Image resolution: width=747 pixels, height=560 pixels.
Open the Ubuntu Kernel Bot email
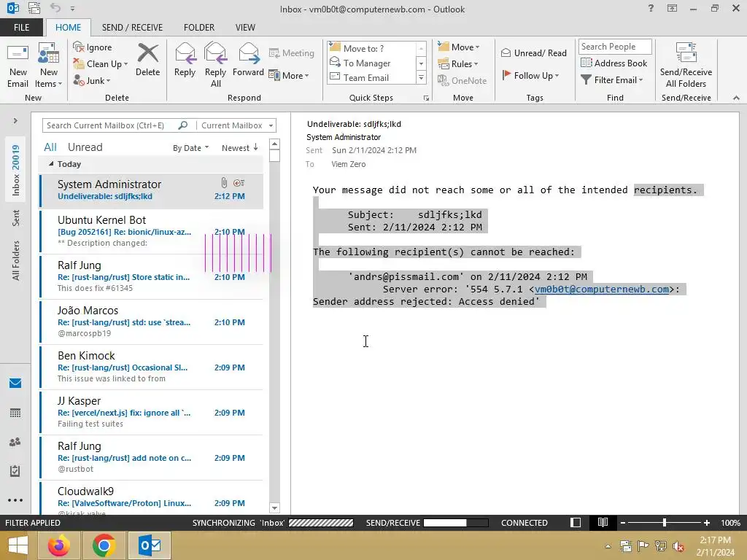(x=152, y=231)
